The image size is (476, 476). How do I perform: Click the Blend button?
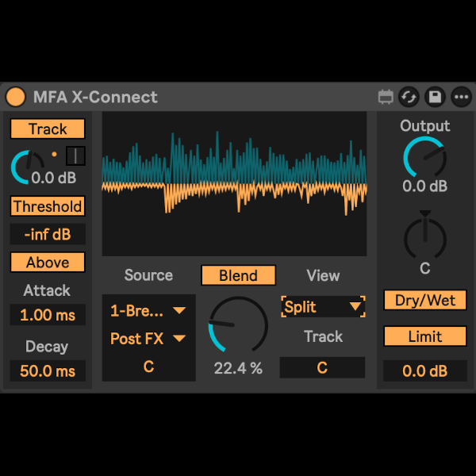(238, 275)
